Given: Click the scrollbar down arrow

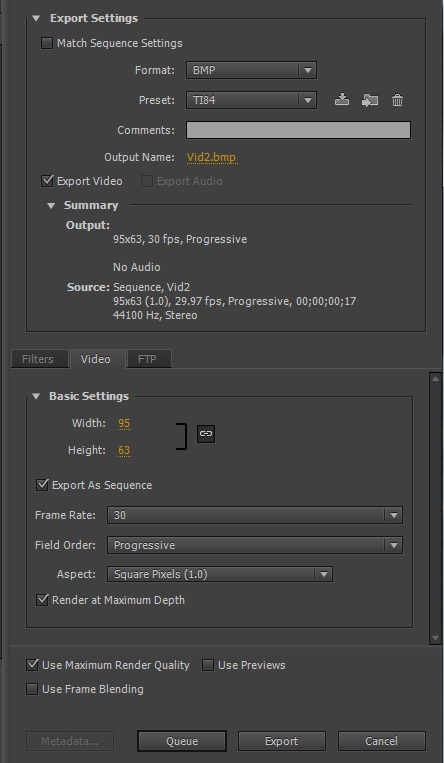Looking at the screenshot, I should 436,638.
